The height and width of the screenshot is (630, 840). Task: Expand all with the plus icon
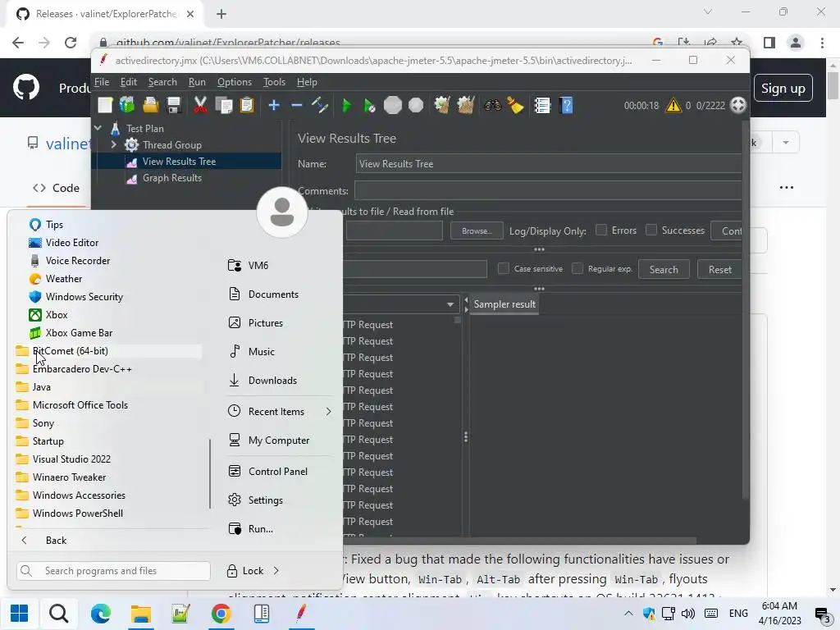[274, 105]
